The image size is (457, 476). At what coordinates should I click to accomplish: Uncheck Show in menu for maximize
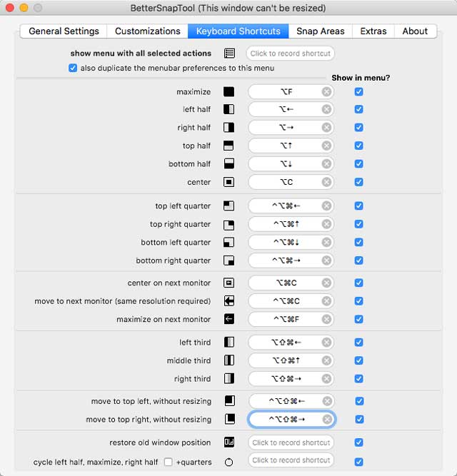358,91
